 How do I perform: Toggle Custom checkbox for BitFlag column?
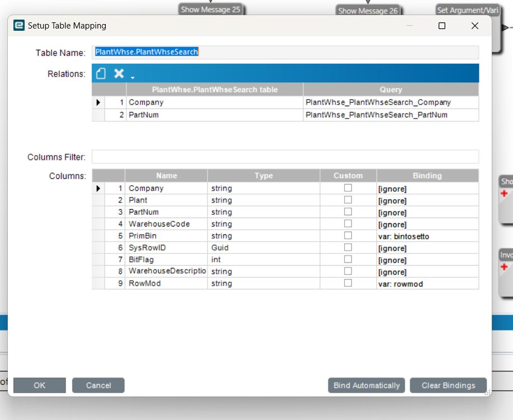pos(348,259)
